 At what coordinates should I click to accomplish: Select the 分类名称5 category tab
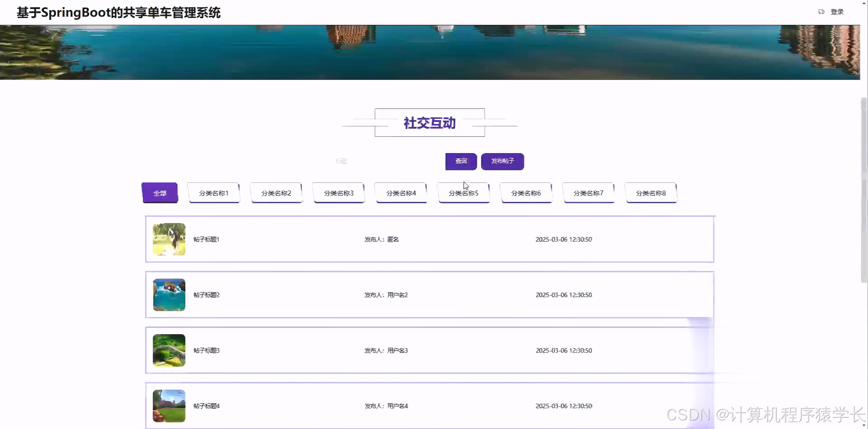[x=463, y=192]
